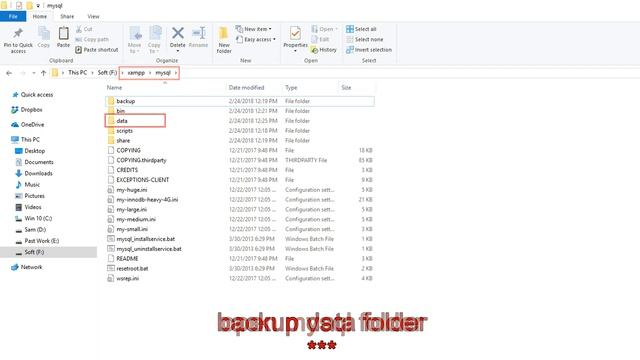Viewport: 640px width, 360px height.
Task: Expand chevron after xampp in address bar
Action: tap(150, 73)
